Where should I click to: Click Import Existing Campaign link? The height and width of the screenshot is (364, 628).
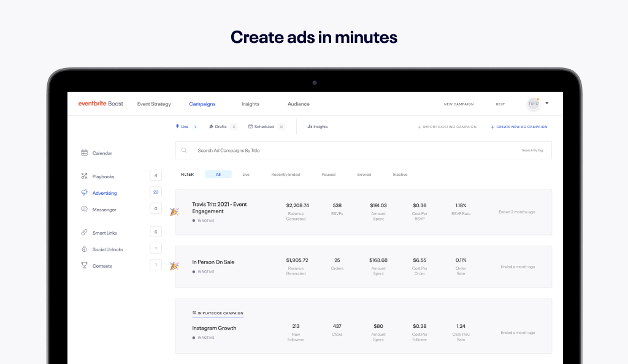coord(446,127)
